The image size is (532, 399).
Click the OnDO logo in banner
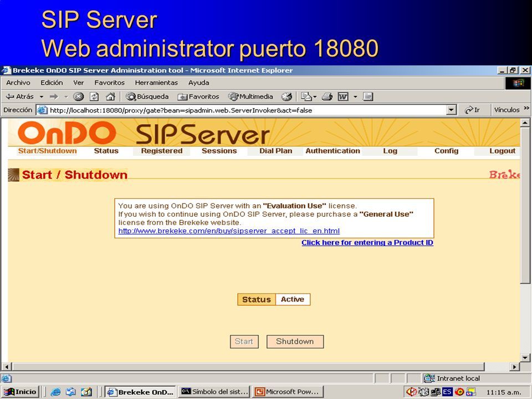(67, 133)
